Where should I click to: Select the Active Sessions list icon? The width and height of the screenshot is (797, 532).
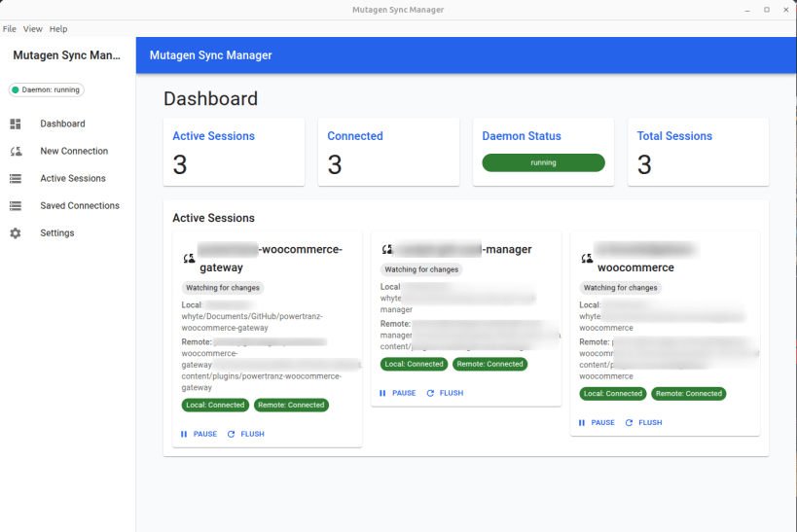click(x=16, y=178)
